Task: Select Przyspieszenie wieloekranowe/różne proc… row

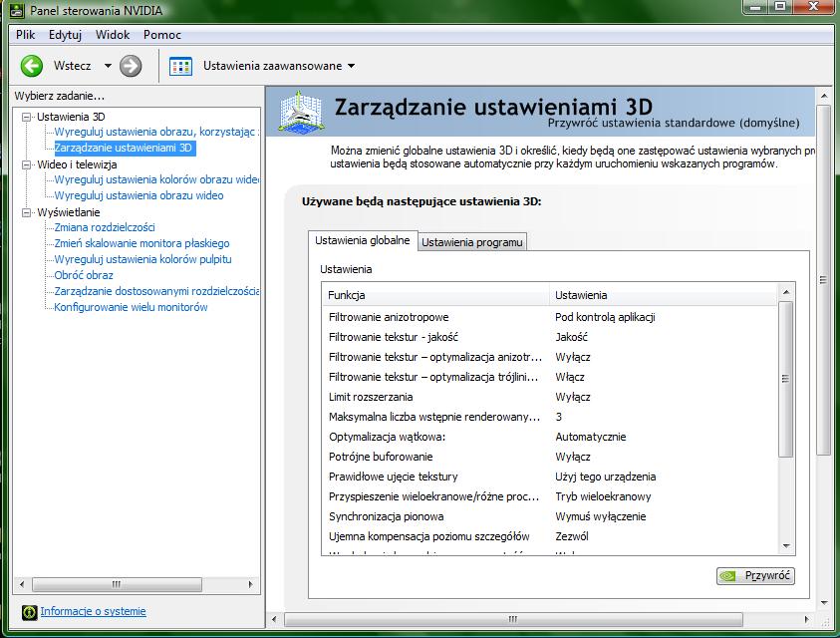Action: pyautogui.click(x=550, y=496)
